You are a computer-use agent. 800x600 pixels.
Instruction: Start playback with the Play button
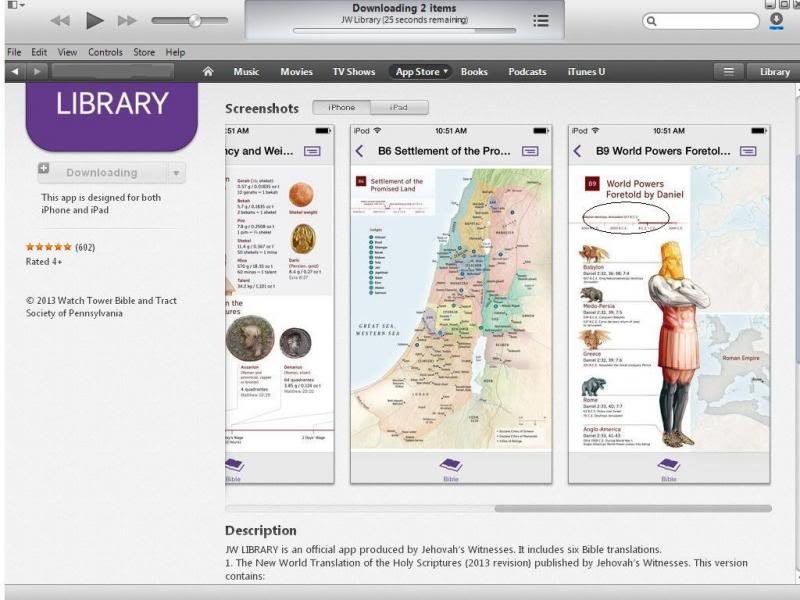tap(94, 20)
